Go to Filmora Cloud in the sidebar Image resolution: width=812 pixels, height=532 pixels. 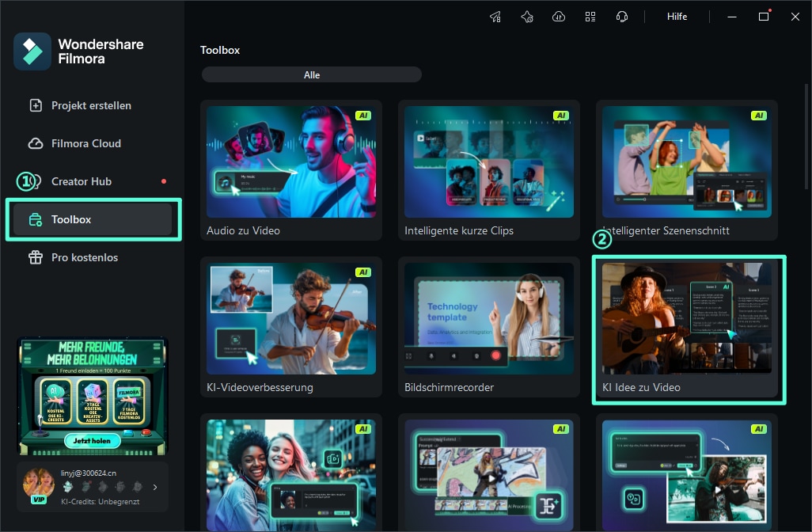[86, 143]
